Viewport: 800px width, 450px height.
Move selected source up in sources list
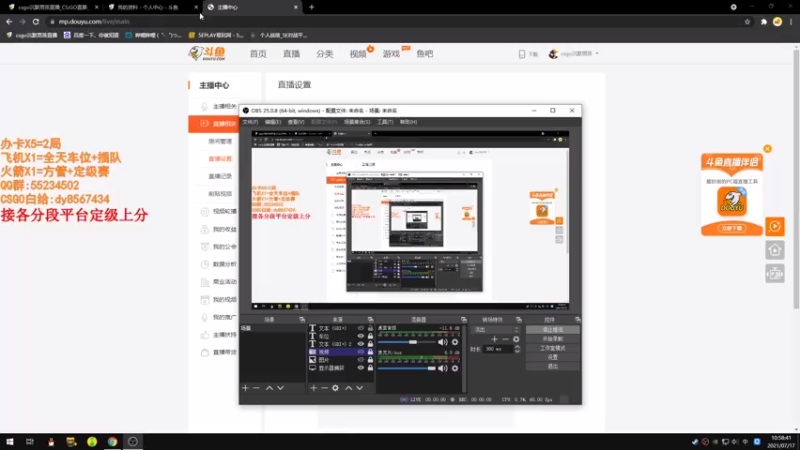click(348, 388)
